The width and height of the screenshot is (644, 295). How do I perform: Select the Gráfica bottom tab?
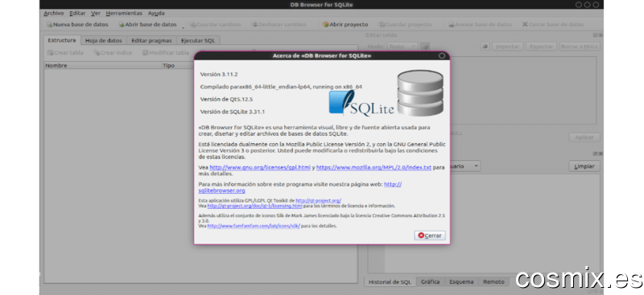pyautogui.click(x=431, y=282)
